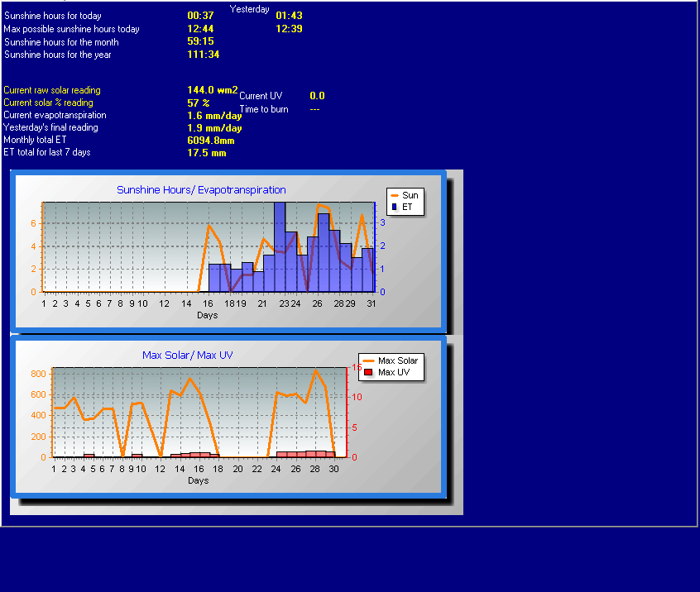Image resolution: width=700 pixels, height=592 pixels.
Task: Click the 17.5 mm seven-day ET total
Action: (x=207, y=153)
